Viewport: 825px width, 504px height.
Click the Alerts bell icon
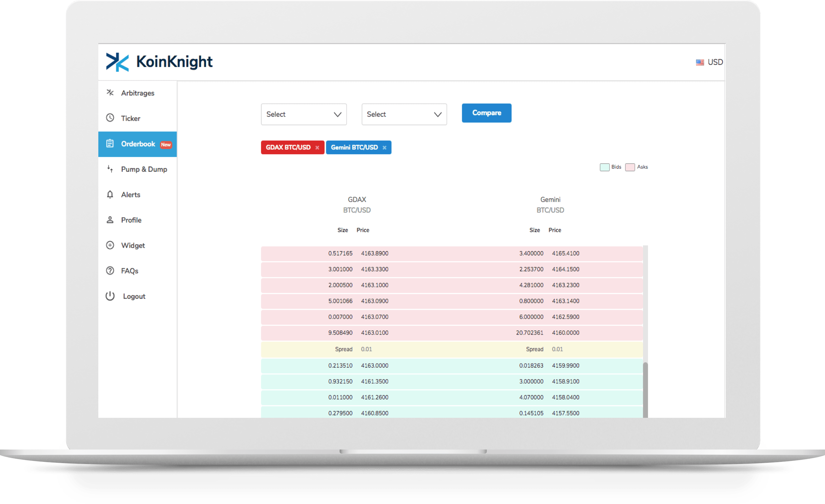pyautogui.click(x=110, y=195)
